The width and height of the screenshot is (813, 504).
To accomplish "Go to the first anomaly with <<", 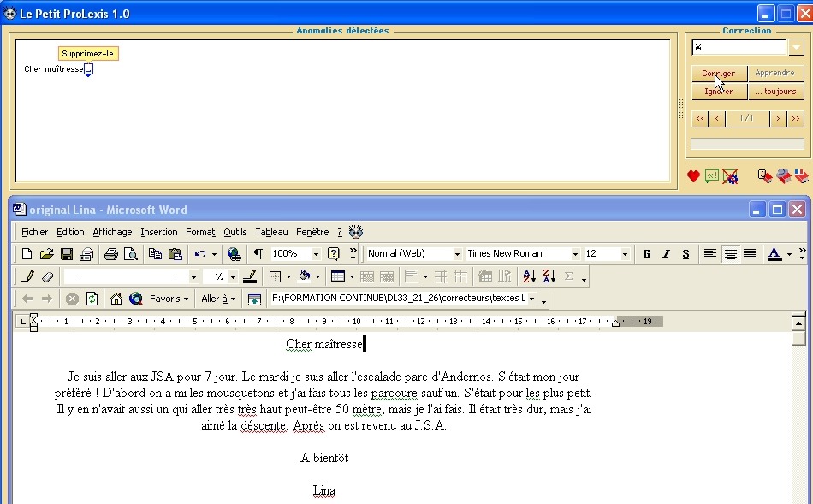I will (700, 118).
